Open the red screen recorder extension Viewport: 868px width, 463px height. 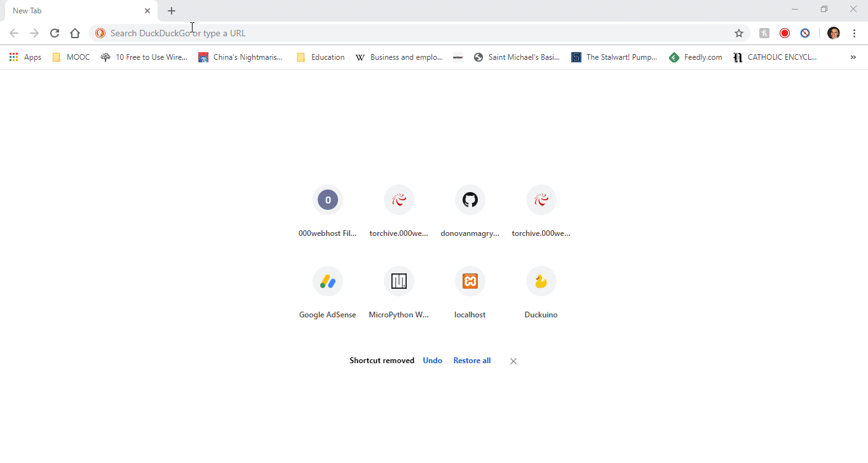785,32
